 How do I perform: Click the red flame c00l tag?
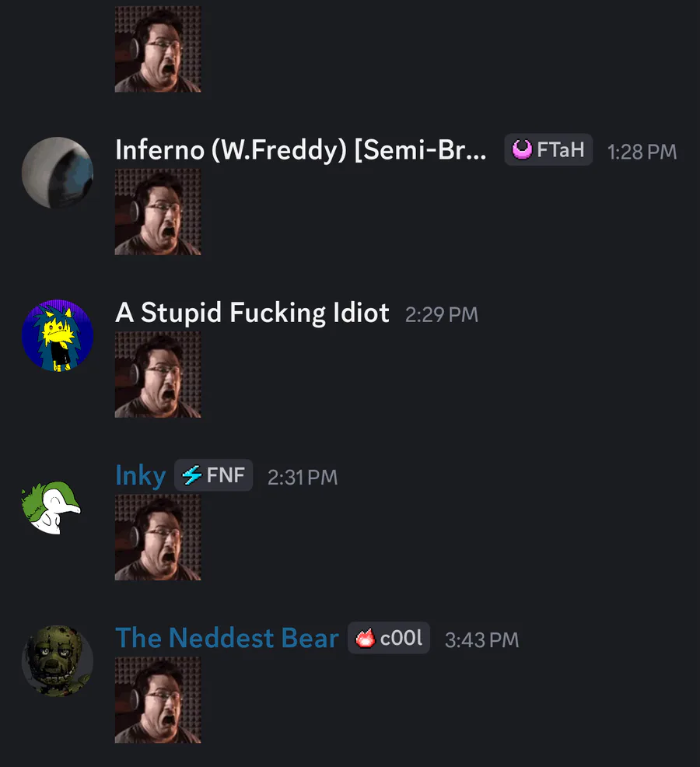[x=389, y=638]
